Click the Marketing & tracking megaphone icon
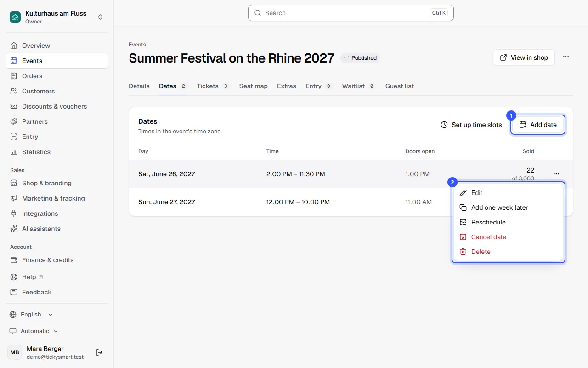The image size is (588, 368). [14, 198]
